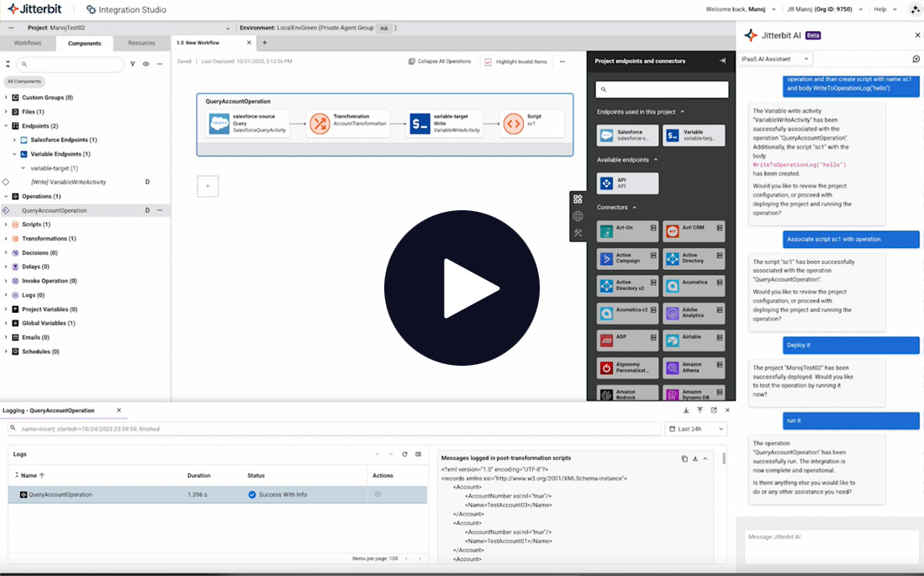This screenshot has height=576, width=924.
Task: Expand the Custom Groups tree node
Action: [6, 98]
